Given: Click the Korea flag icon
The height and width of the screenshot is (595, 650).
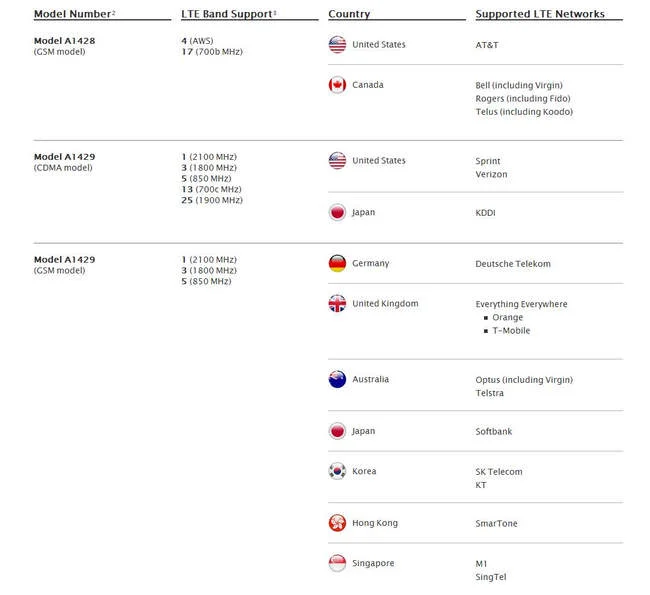Looking at the screenshot, I should point(337,471).
